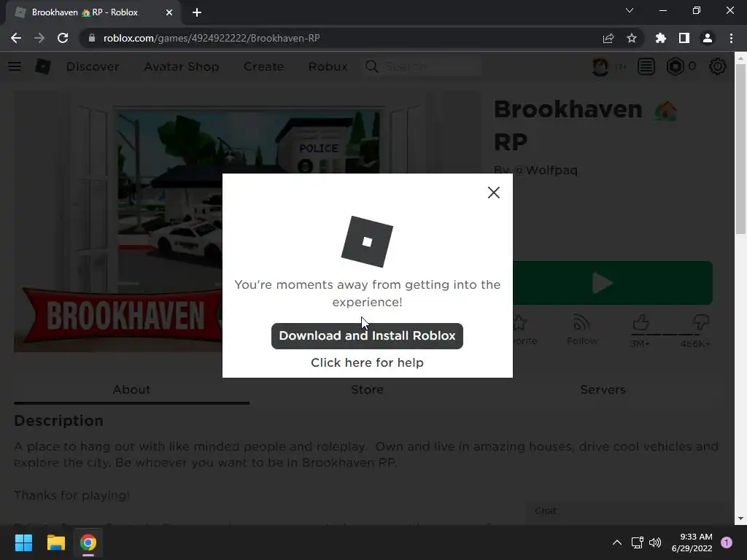Like the game with thumbs up
The height and width of the screenshot is (560, 747).
coord(640,323)
